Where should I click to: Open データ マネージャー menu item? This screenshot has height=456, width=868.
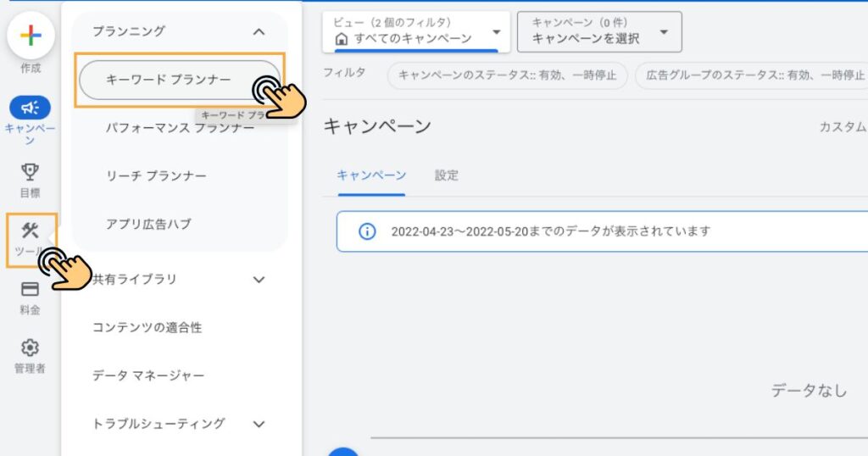(147, 375)
